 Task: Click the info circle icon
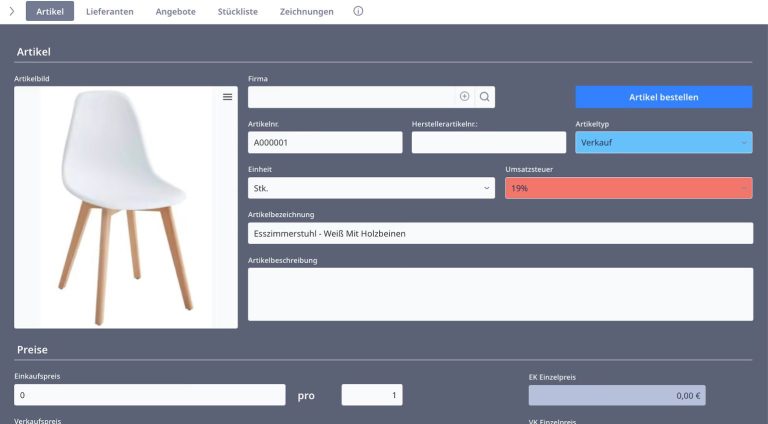coord(358,11)
